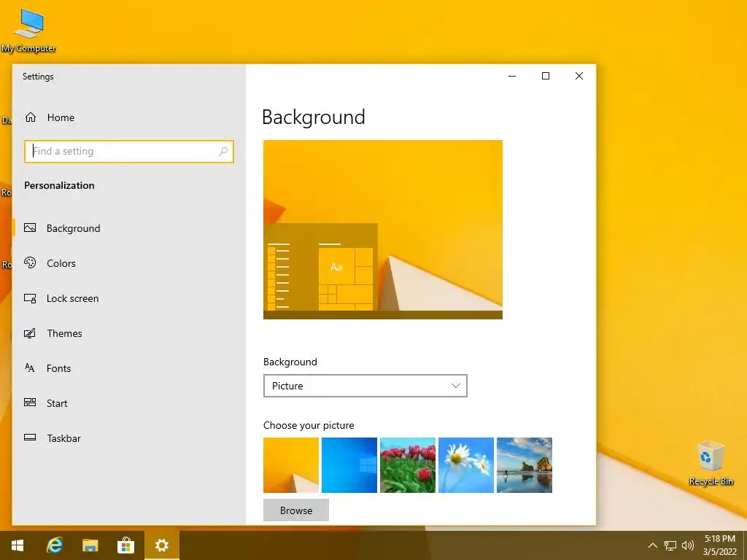Open the Windows Start button
This screenshot has height=560, width=747.
pyautogui.click(x=18, y=545)
